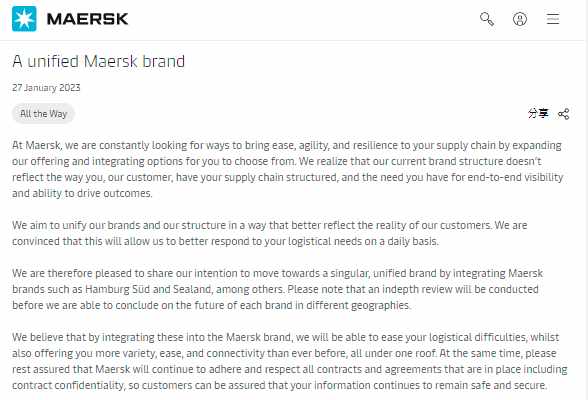Click the 27 January 2023 date
Viewport: 588px width, 400px height.
click(x=46, y=88)
